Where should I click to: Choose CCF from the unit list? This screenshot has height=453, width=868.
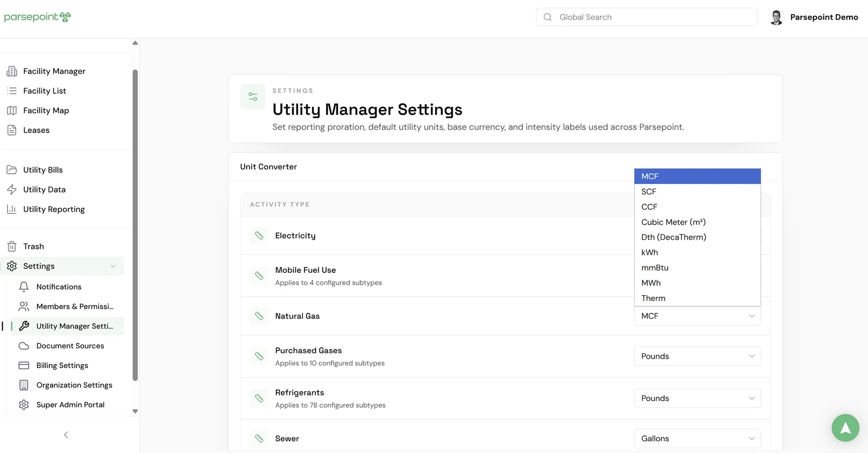click(x=697, y=207)
